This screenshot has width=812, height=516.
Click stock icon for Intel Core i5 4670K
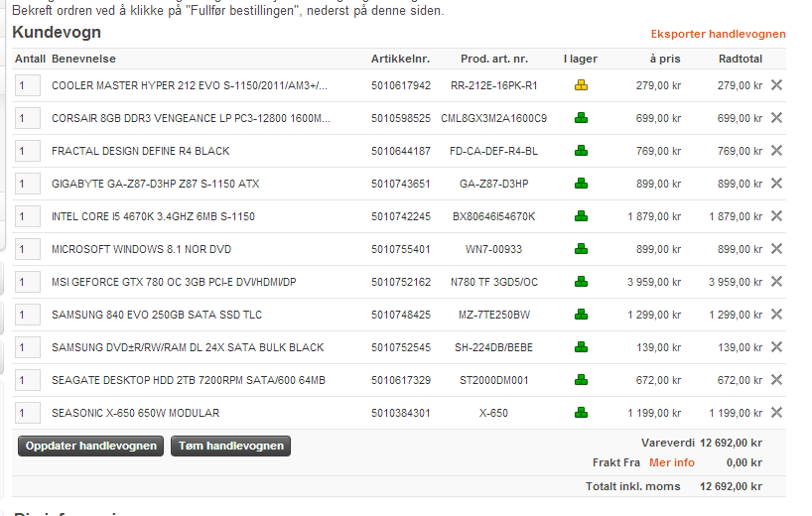581,216
